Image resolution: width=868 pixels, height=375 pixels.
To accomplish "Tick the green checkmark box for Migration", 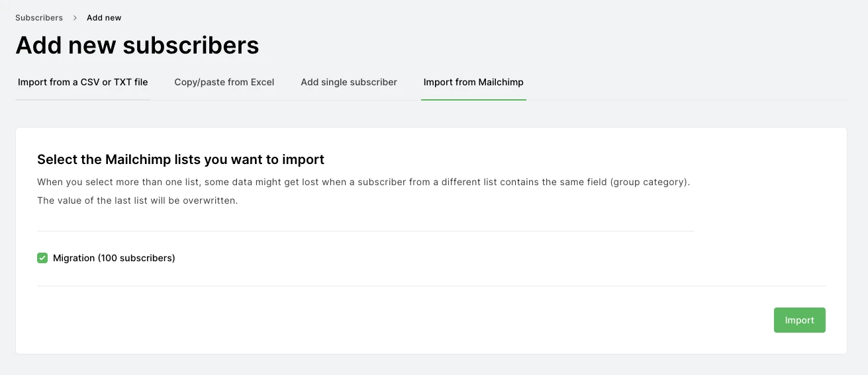I will 42,258.
